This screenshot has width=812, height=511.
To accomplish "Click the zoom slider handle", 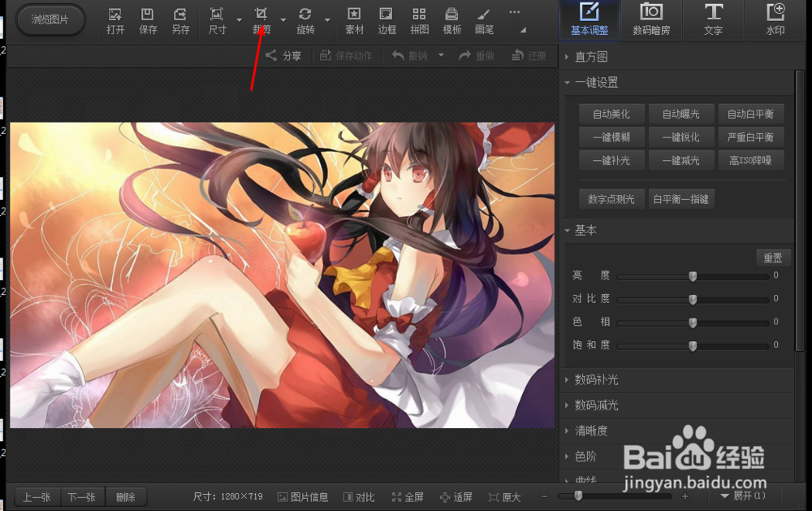I will [x=578, y=496].
